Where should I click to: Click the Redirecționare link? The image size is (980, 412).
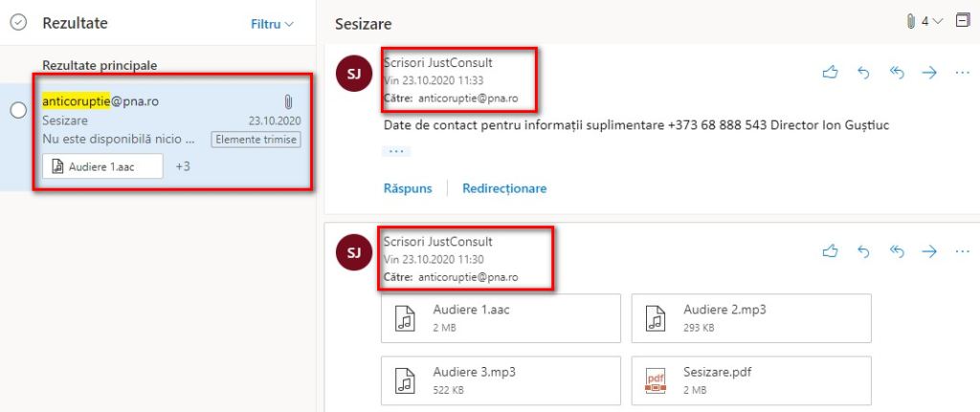coord(504,188)
